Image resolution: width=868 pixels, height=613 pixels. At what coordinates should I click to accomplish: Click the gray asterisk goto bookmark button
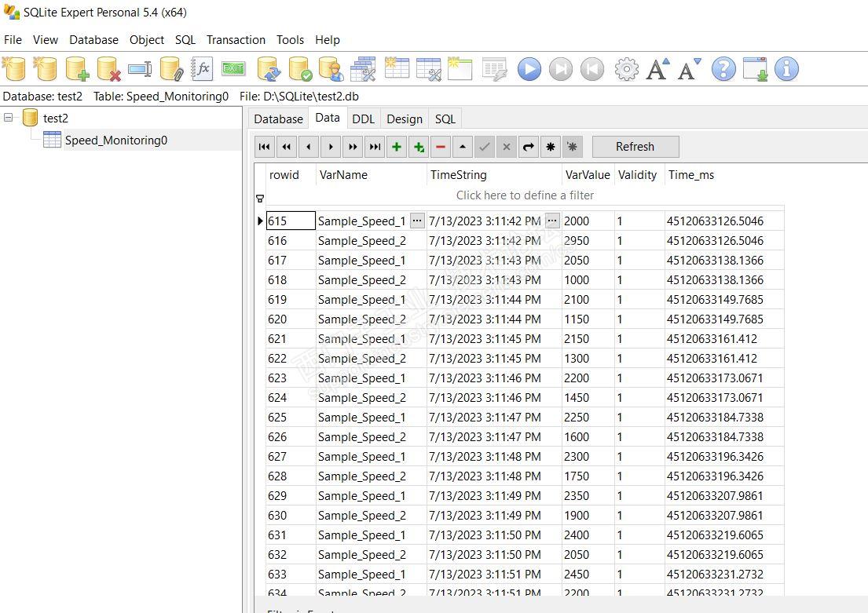(x=573, y=147)
